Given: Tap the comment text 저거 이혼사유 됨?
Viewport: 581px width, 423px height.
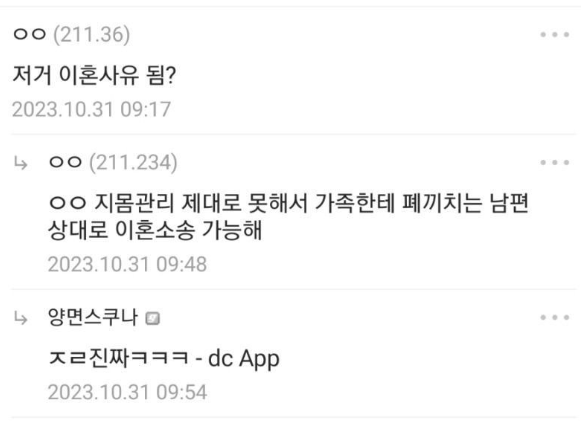Looking at the screenshot, I should coord(94,75).
